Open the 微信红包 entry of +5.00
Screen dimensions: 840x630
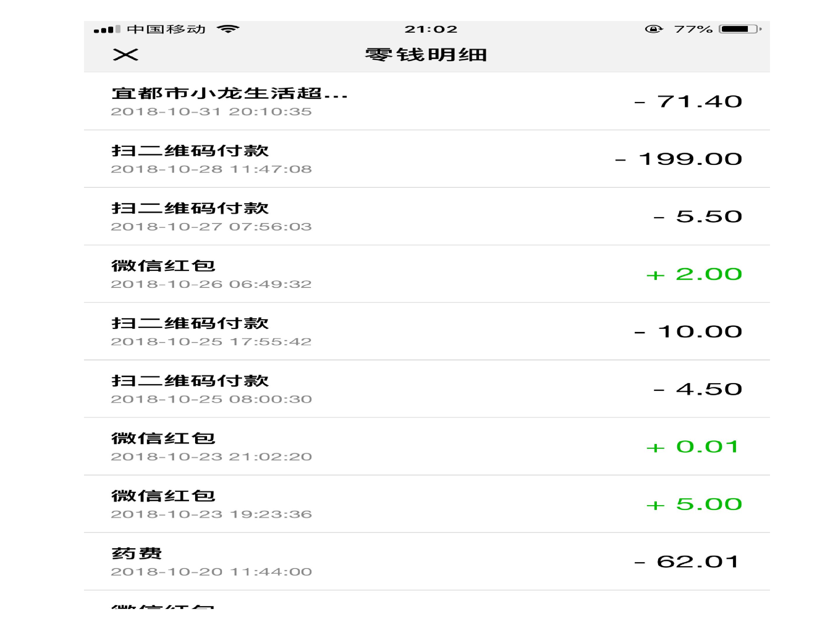[427, 504]
